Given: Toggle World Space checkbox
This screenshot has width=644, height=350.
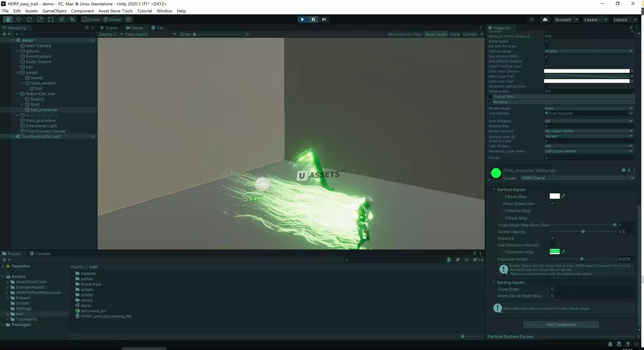Looking at the screenshot, I should (546, 41).
